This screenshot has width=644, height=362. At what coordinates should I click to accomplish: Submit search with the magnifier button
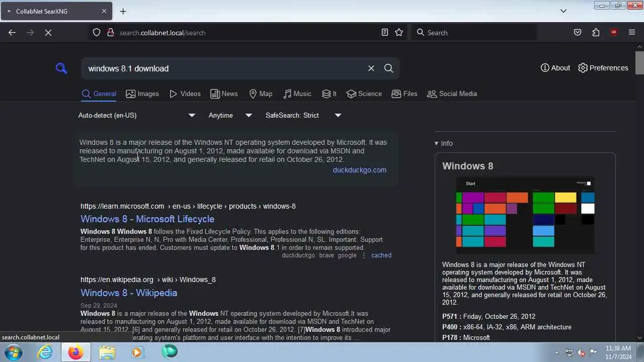388,68
